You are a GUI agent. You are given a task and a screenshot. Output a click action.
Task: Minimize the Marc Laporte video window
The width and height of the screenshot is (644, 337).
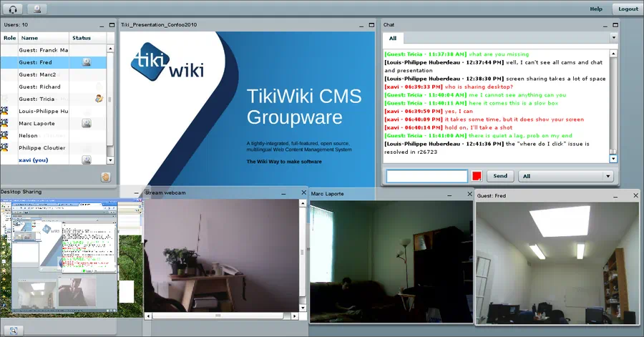pos(449,195)
